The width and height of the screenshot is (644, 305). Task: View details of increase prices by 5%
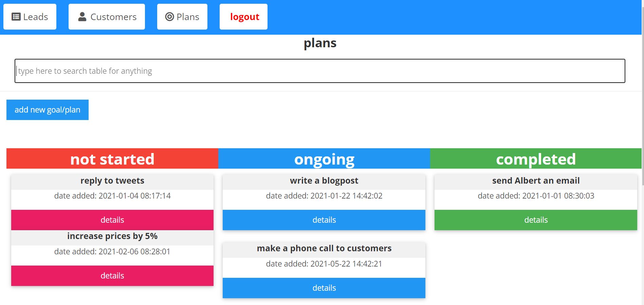click(x=112, y=276)
